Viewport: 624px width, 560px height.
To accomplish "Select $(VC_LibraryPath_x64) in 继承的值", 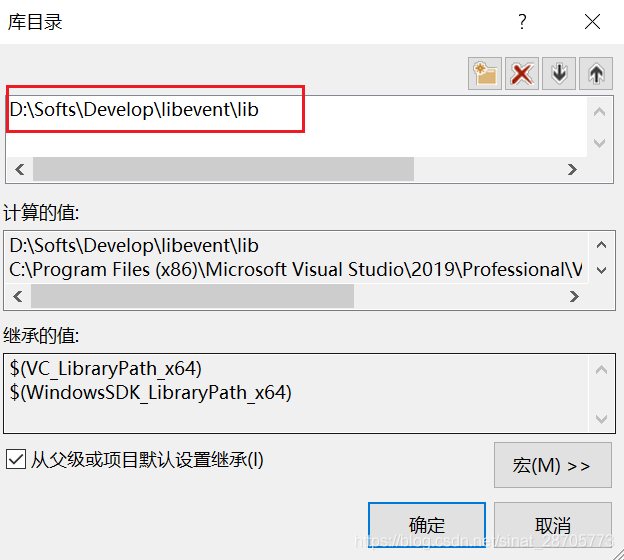I will coord(105,369).
